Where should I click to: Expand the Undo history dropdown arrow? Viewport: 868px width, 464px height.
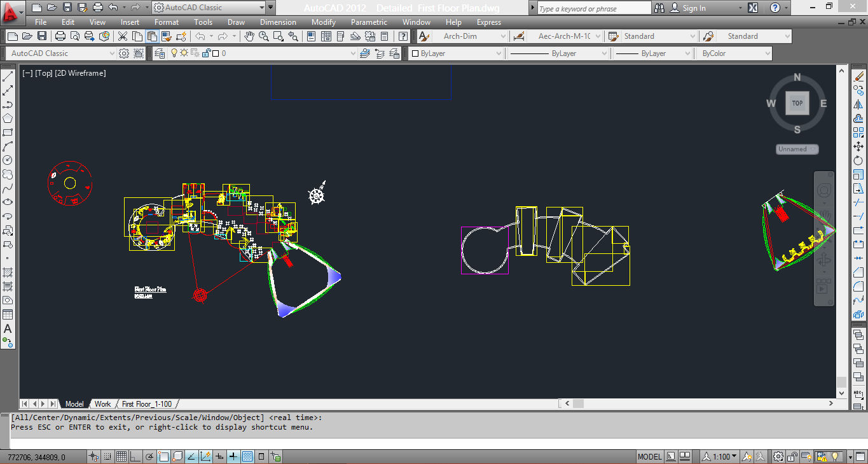[x=123, y=8]
